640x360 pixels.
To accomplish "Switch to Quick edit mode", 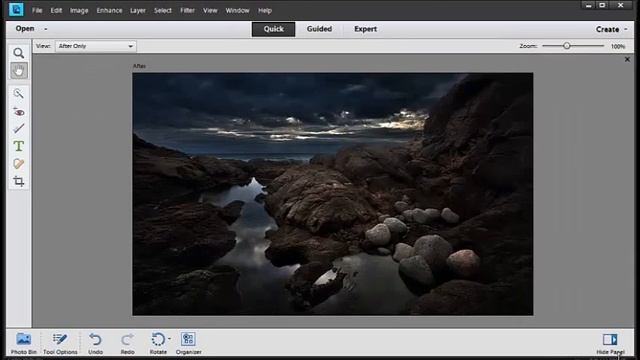I will click(x=273, y=29).
